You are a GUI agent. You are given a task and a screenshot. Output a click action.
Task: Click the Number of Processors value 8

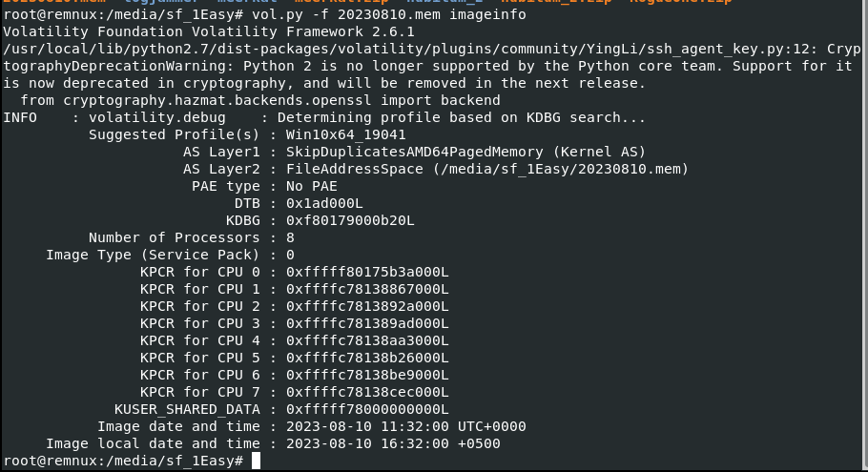pos(290,237)
